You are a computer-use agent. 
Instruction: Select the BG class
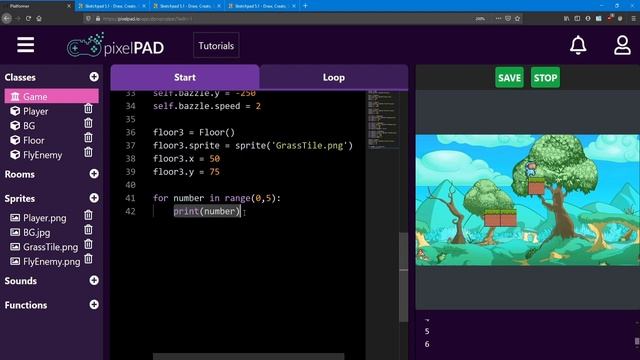tap(29, 126)
